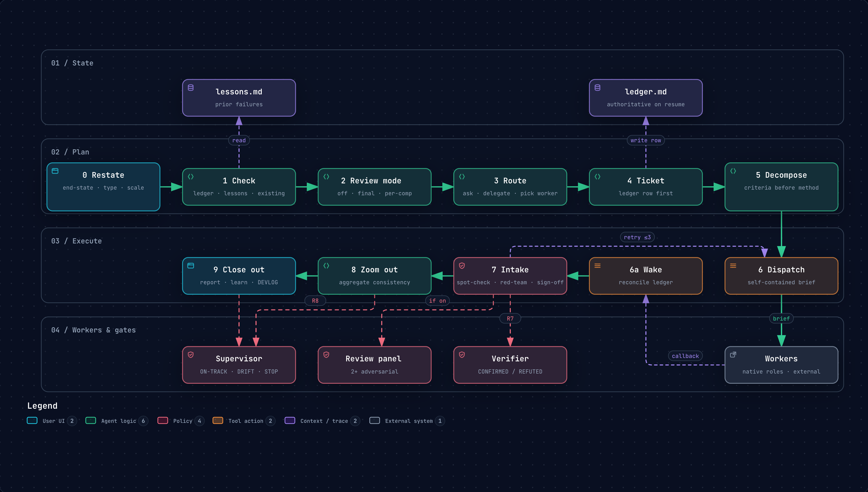
Task: Select the Agent logic legend swatch
Action: point(91,420)
